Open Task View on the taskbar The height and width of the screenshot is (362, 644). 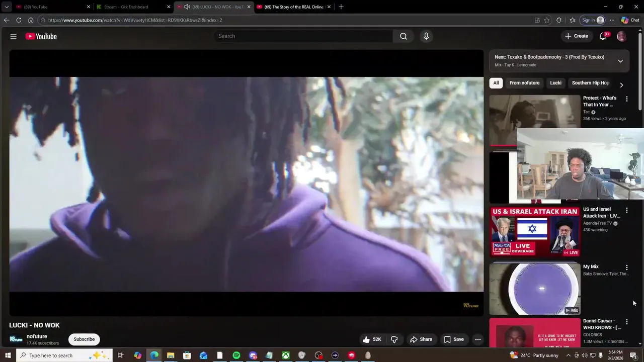(x=121, y=355)
